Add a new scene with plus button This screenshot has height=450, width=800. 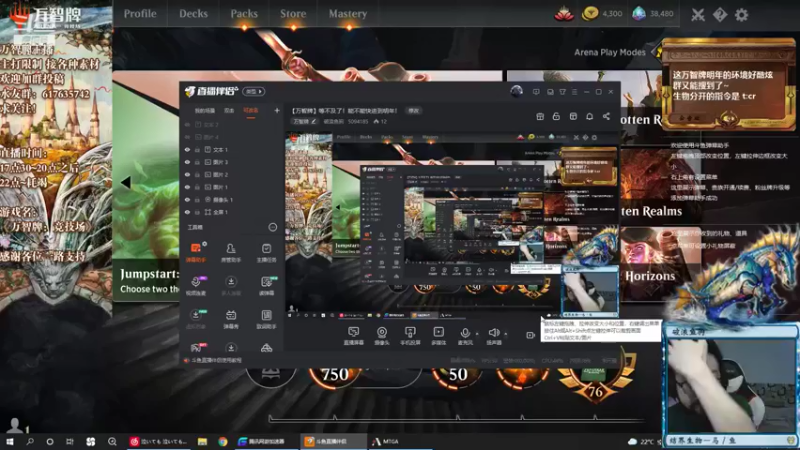(x=277, y=111)
